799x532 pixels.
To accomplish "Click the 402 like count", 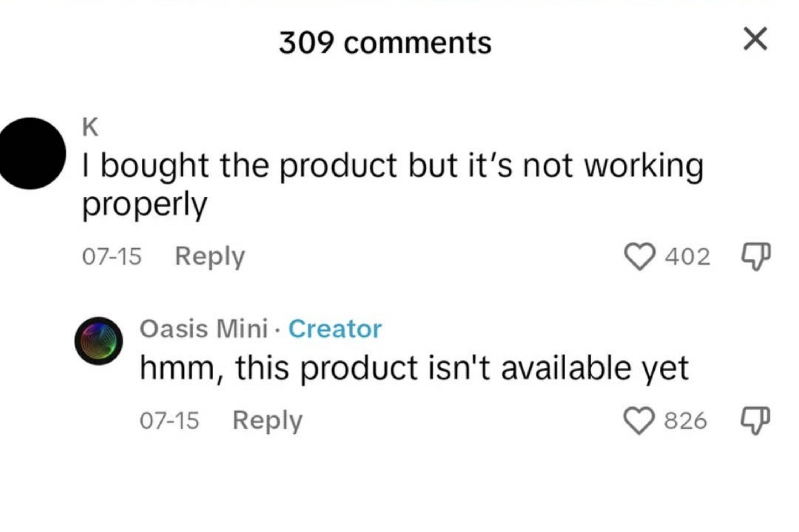I will tap(687, 257).
